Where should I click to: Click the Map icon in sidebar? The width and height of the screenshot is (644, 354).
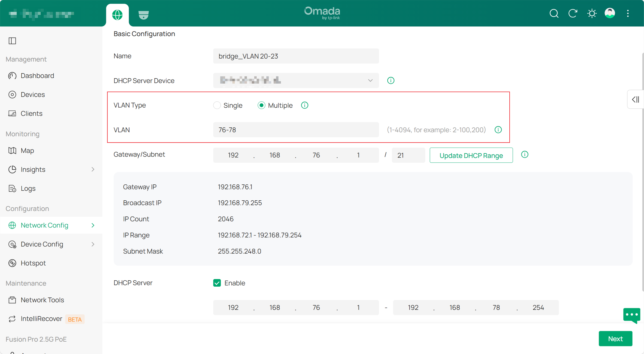click(x=12, y=150)
